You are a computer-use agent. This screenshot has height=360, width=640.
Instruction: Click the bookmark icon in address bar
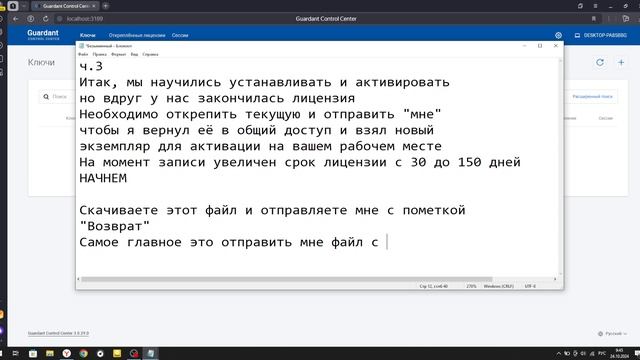tap(593, 19)
